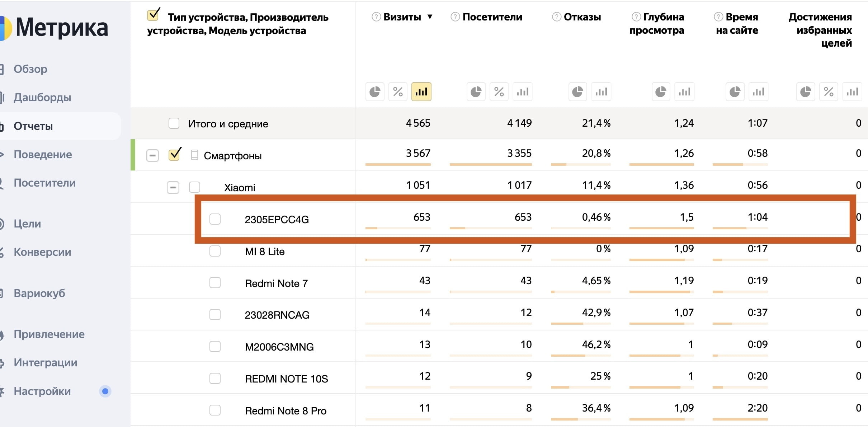The image size is (868, 427).
Task: Open help icon next to Время на сайте
Action: click(x=718, y=17)
